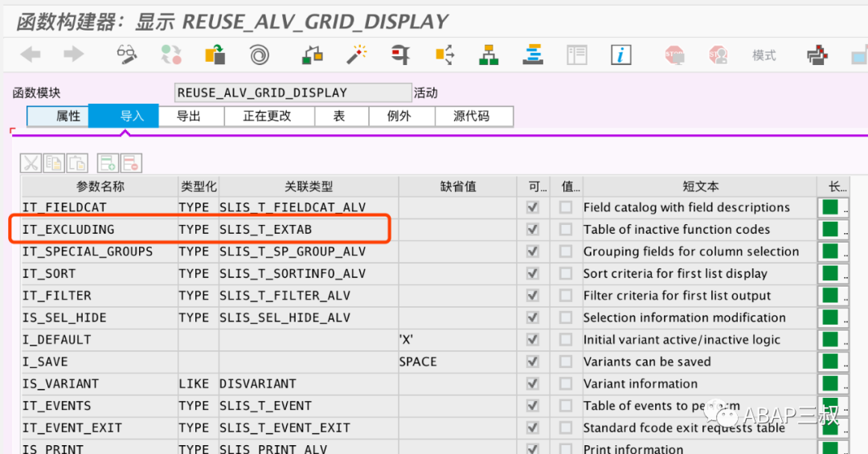Select the IT_SPECIAL_GROUPS parameter cell
The width and height of the screenshot is (868, 454).
pyautogui.click(x=100, y=252)
